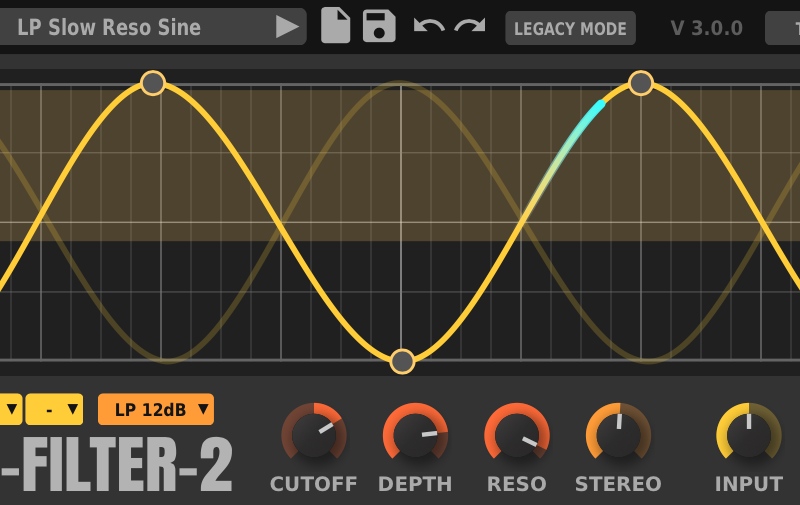Click the new preset document icon
This screenshot has height=505, width=800.
(336, 26)
